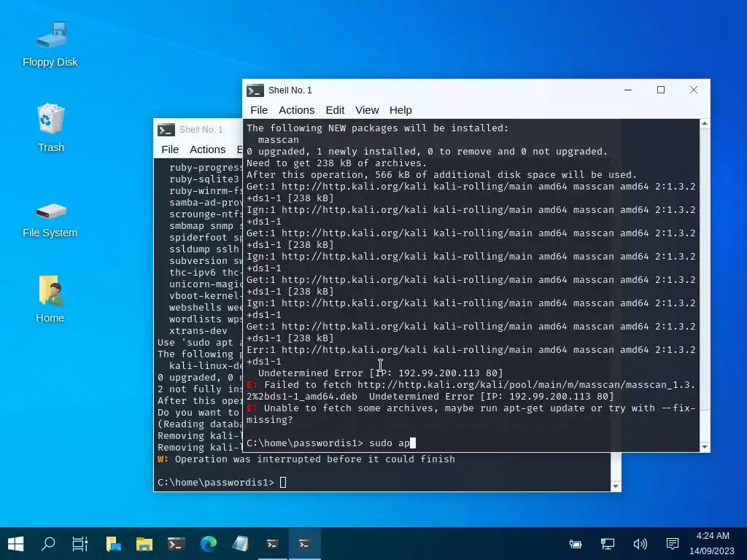
Task: Minimize the front Shell No. 1 window
Action: [x=628, y=90]
